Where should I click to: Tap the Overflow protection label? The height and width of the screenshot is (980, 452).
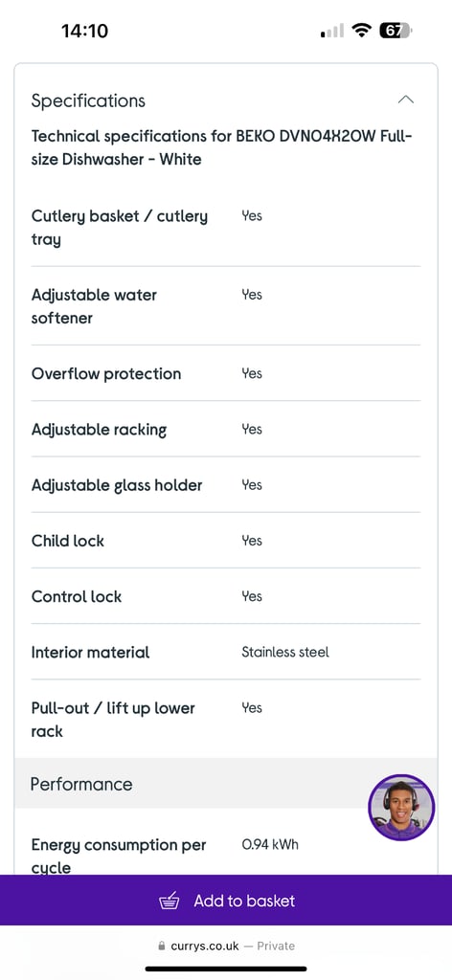pos(106,374)
